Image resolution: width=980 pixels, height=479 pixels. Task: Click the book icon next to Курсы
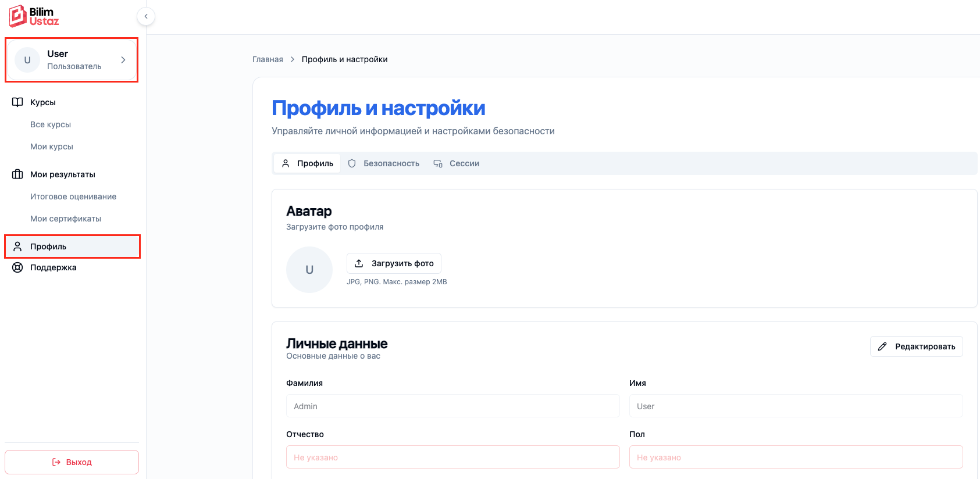pyautogui.click(x=17, y=102)
